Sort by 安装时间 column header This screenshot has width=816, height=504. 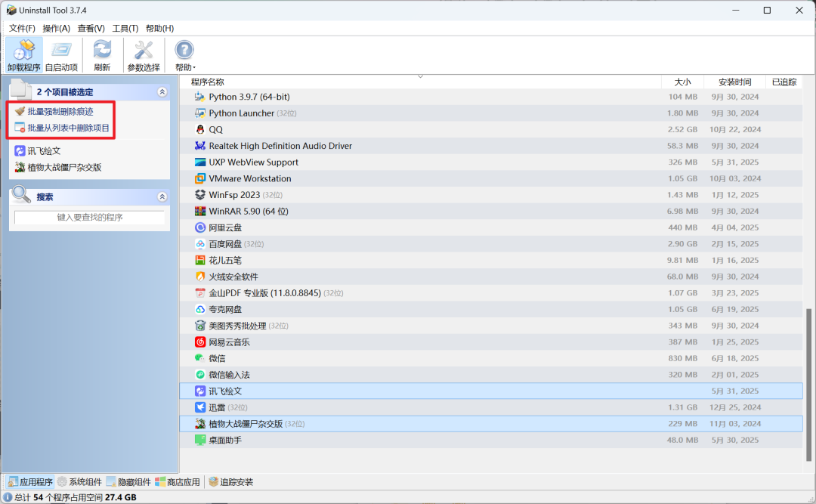(735, 82)
